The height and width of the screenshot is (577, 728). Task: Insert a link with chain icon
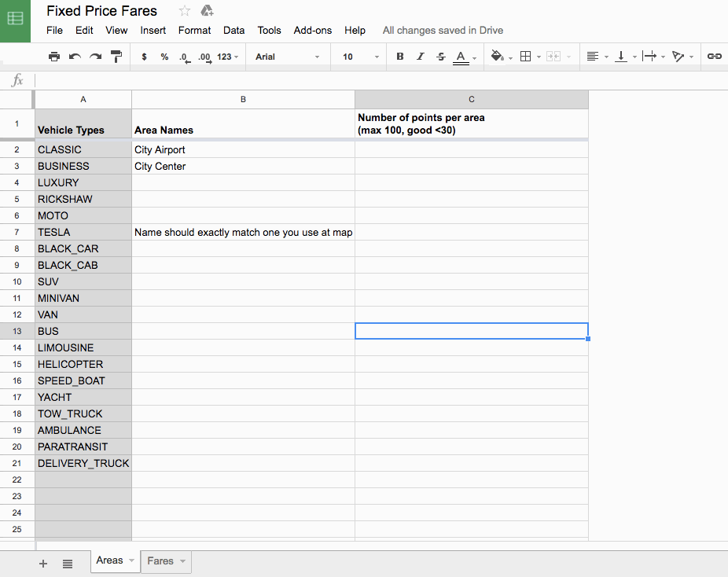(714, 56)
